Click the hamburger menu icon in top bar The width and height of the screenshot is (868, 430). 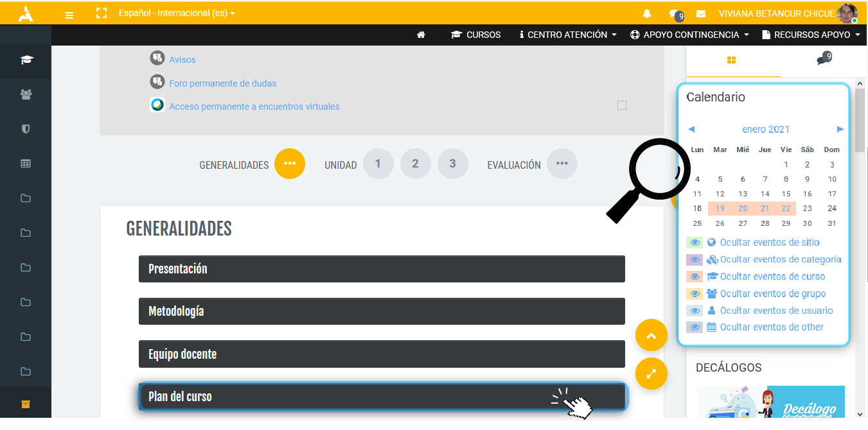tap(69, 14)
